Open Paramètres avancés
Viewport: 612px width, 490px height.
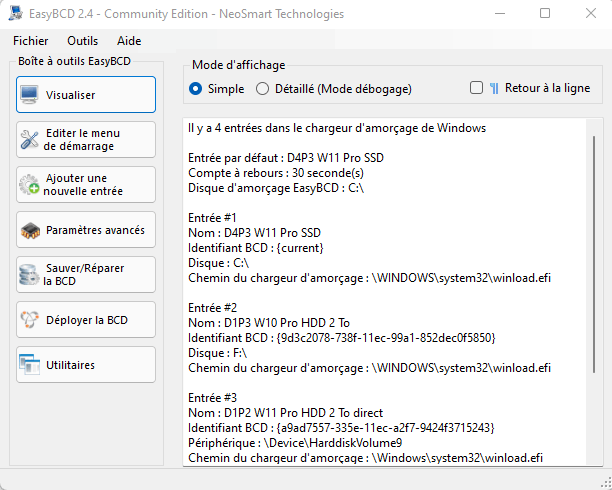(86, 230)
